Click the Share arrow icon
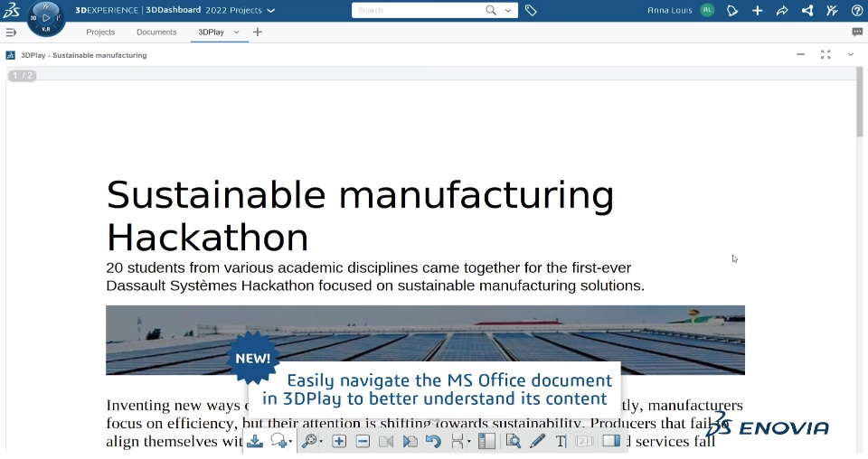The height and width of the screenshot is (459, 868). 782,10
